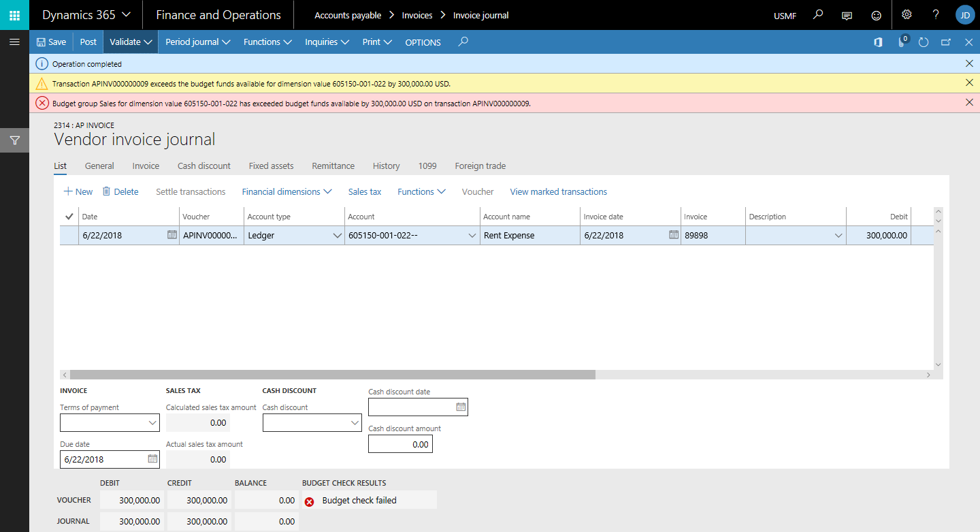Viewport: 980px width, 532px height.
Task: Click the JD user avatar
Action: coord(965,15)
